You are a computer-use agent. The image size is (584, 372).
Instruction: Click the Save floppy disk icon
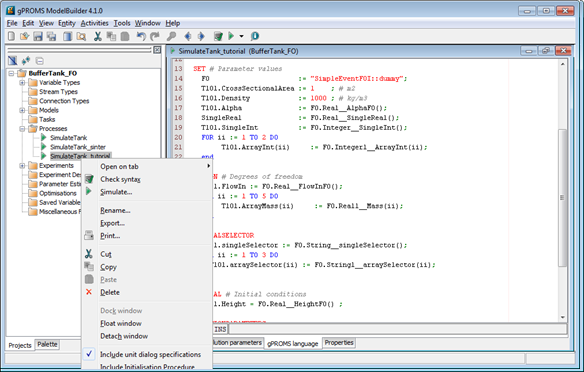(38, 36)
